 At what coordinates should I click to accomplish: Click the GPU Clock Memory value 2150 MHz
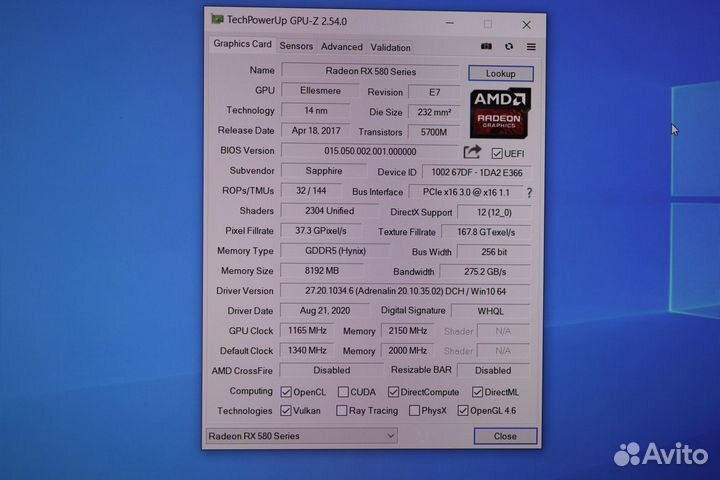(407, 331)
